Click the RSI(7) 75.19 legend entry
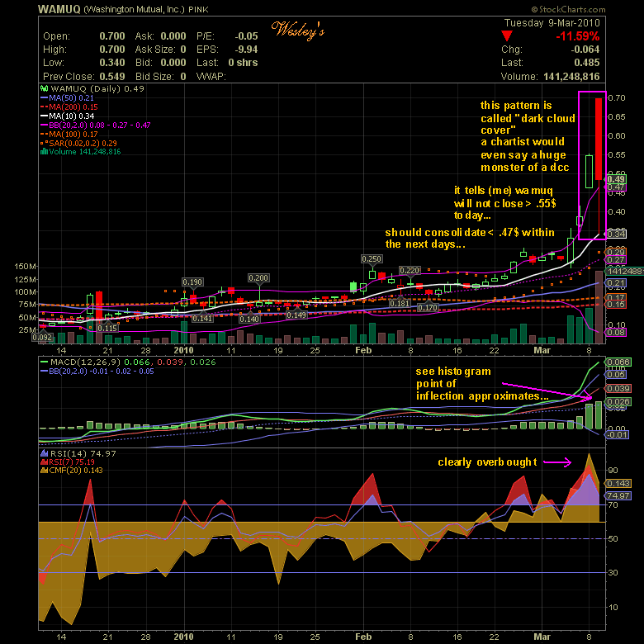644x644 pixels. pos(68,462)
